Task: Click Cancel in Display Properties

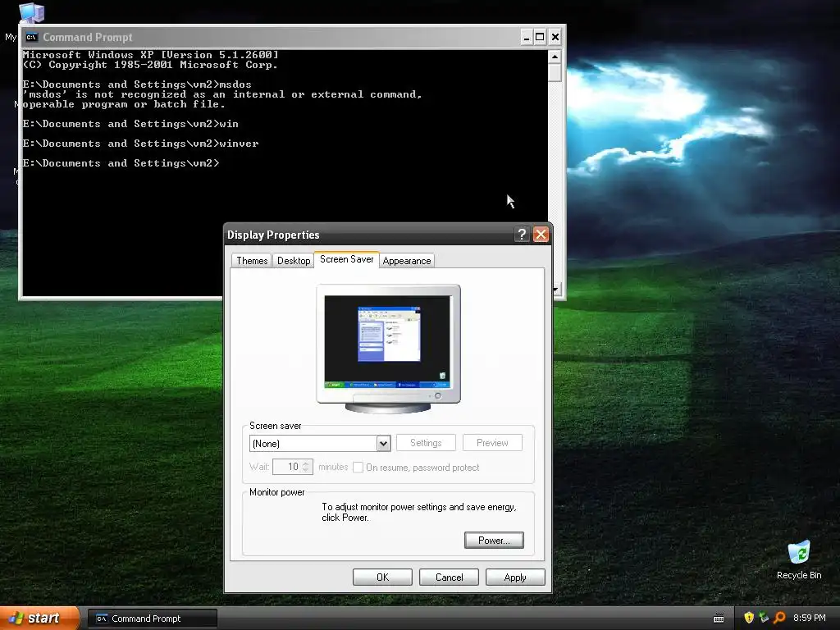Action: (449, 577)
